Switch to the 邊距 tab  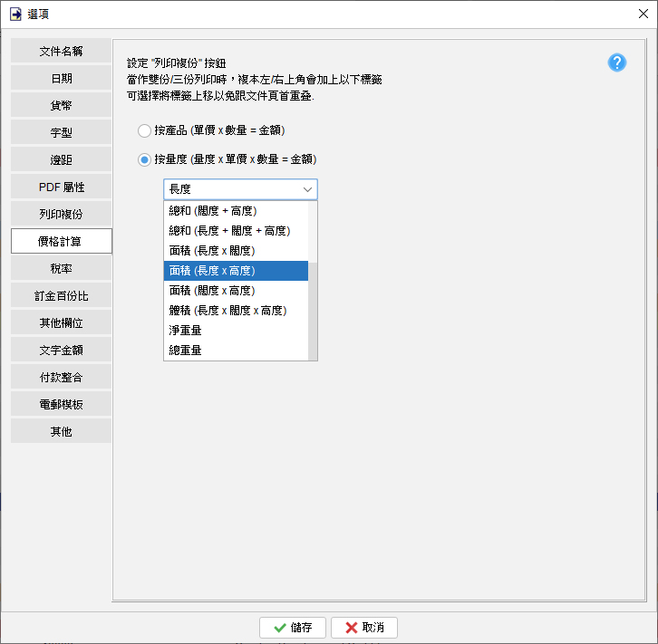click(x=62, y=159)
